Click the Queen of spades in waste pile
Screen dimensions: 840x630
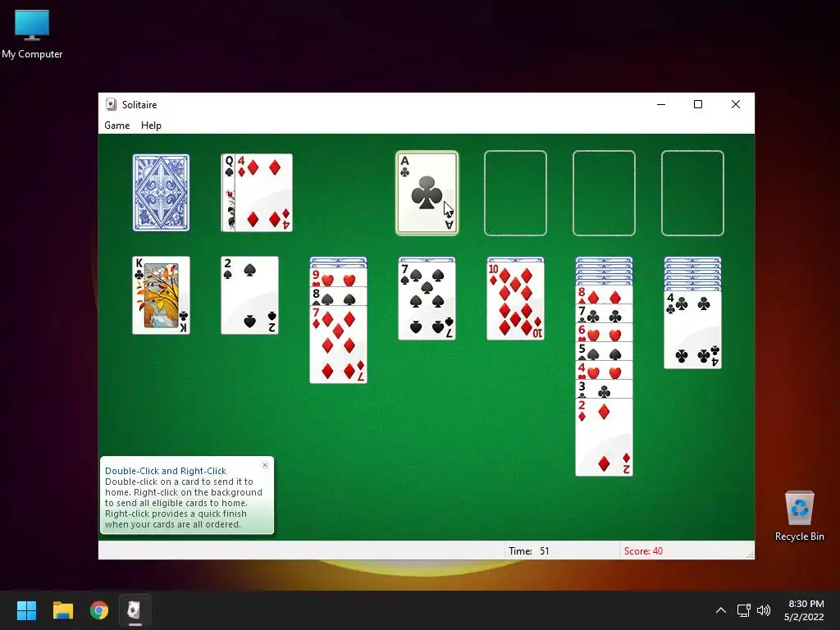click(228, 193)
